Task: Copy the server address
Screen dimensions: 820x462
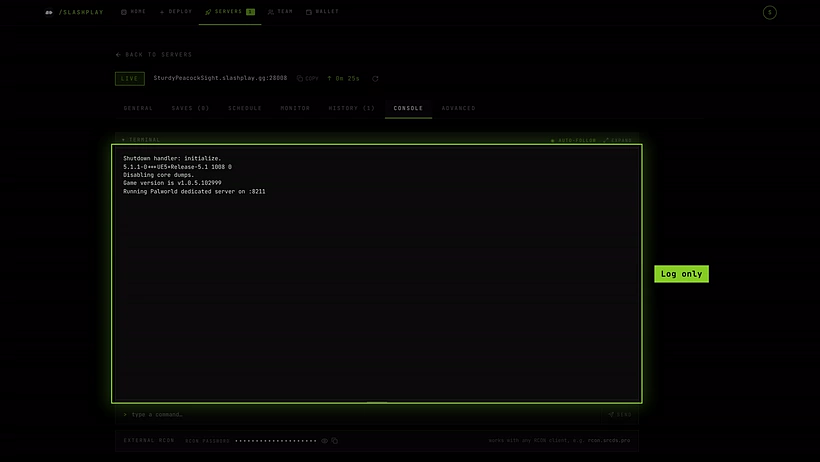Action: [308, 78]
